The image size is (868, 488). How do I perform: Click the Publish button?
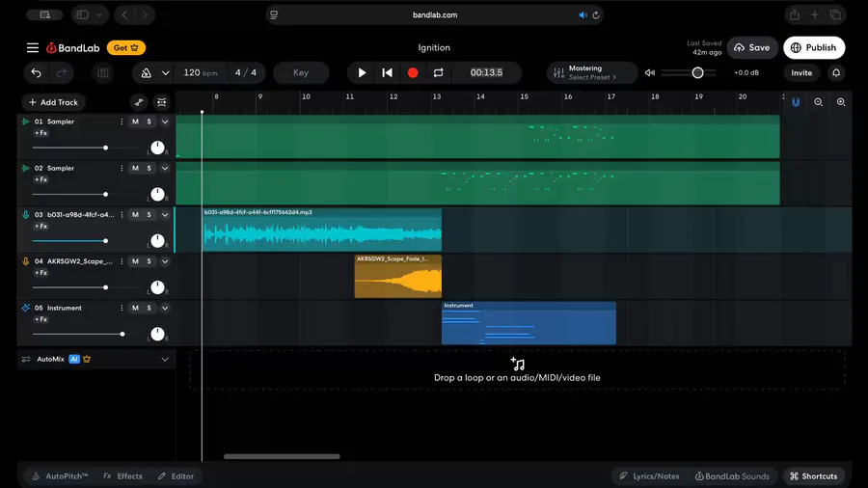tap(814, 47)
